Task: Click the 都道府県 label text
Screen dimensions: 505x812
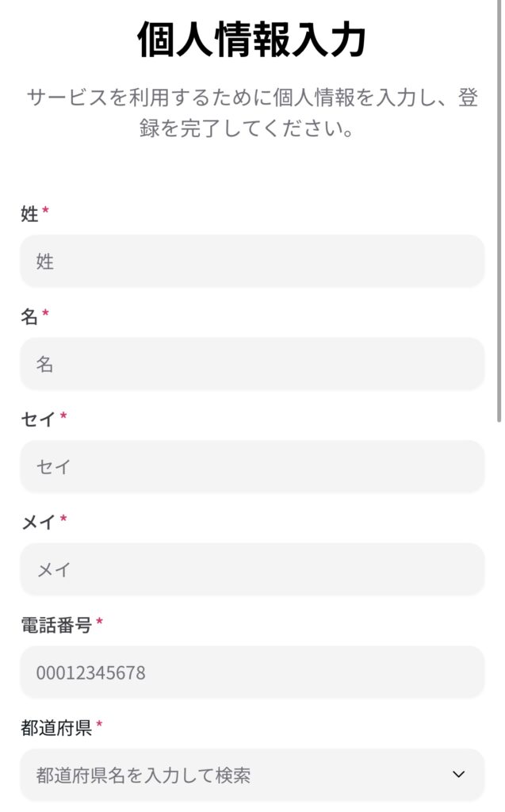Action: tap(56, 728)
